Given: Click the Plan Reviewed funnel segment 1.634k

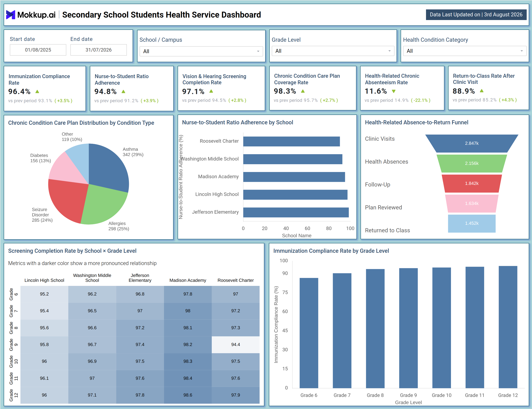Looking at the screenshot, I should click(472, 203).
